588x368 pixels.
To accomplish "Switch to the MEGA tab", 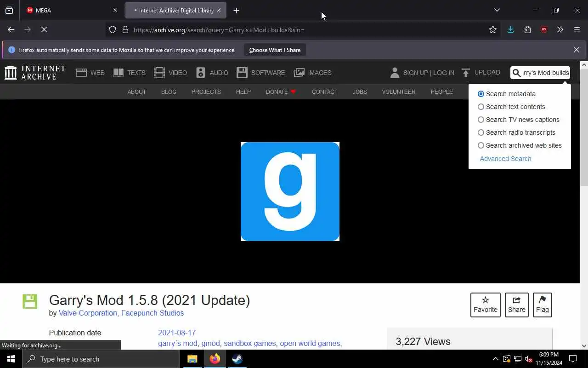I will pos(71,10).
